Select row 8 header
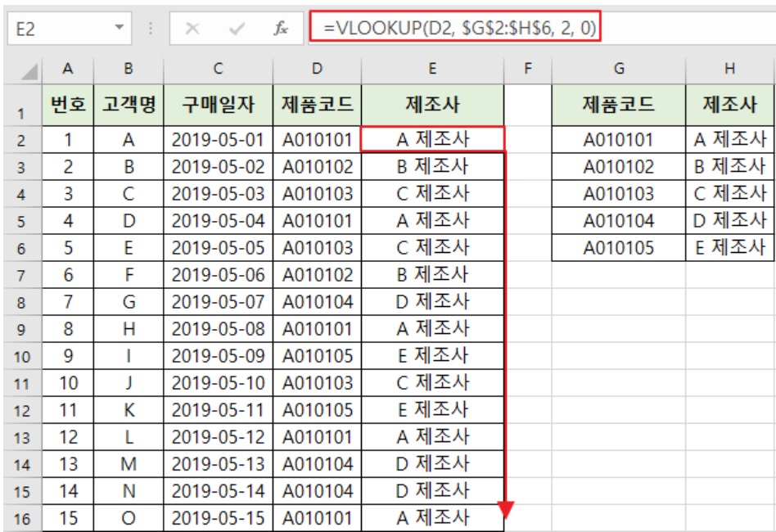This screenshot has height=532, width=776. (22, 302)
